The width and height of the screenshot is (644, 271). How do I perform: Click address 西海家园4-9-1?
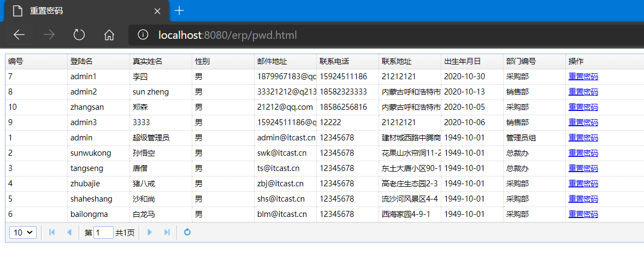tap(406, 214)
